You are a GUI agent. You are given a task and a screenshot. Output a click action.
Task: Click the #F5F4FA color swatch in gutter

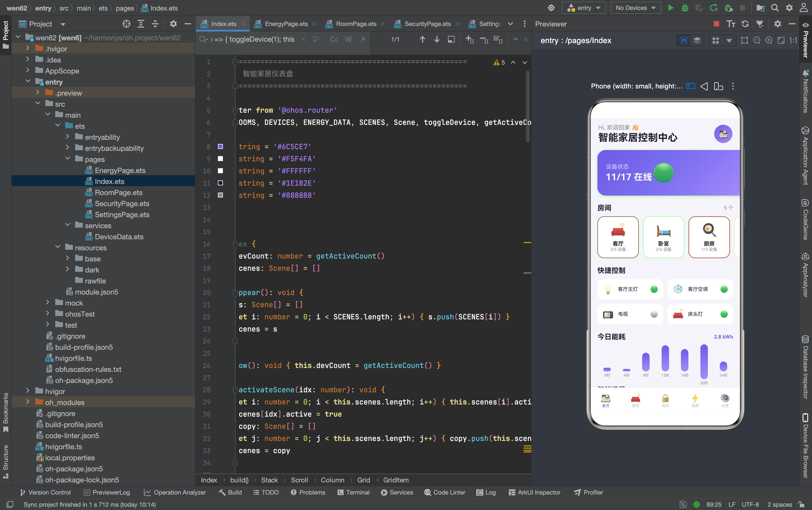coord(220,159)
